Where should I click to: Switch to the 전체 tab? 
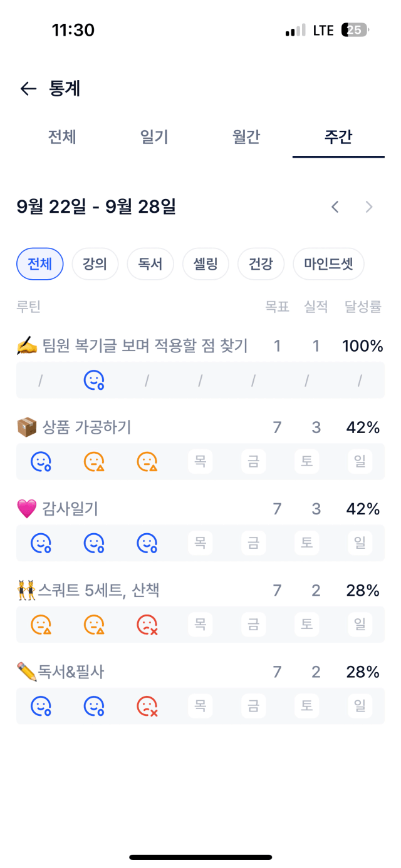(62, 137)
